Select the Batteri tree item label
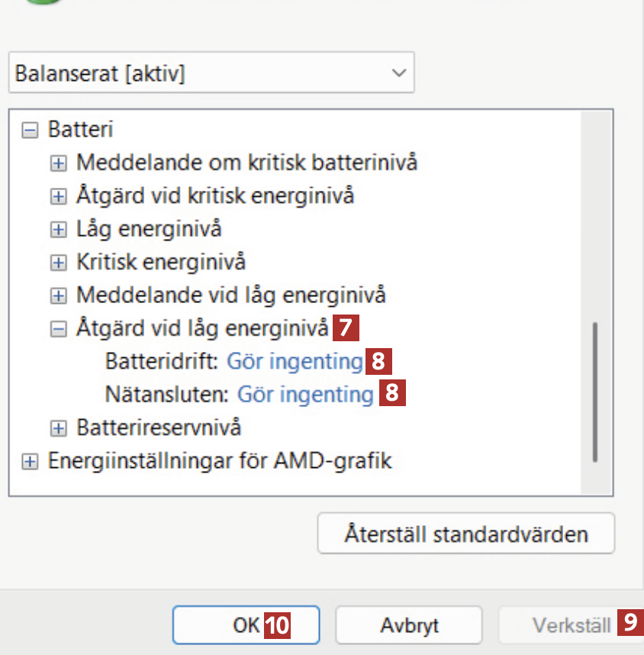The width and height of the screenshot is (644, 655). 80,130
